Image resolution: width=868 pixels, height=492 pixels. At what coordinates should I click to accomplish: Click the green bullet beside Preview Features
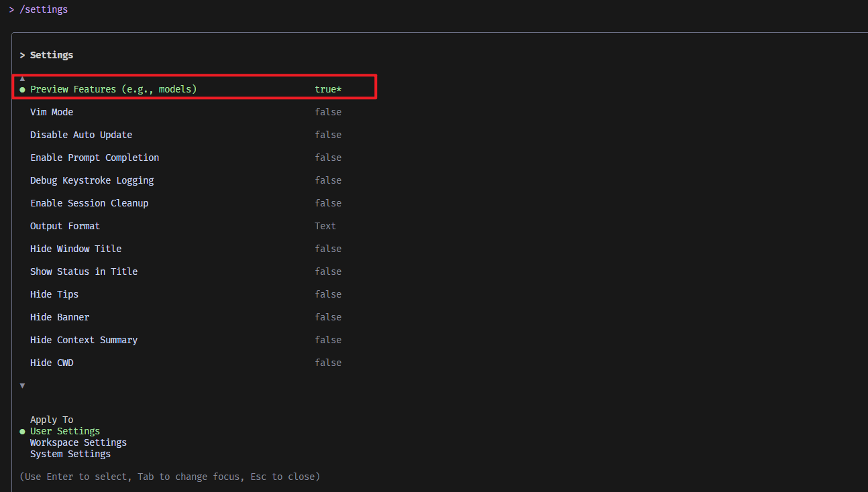tap(22, 90)
